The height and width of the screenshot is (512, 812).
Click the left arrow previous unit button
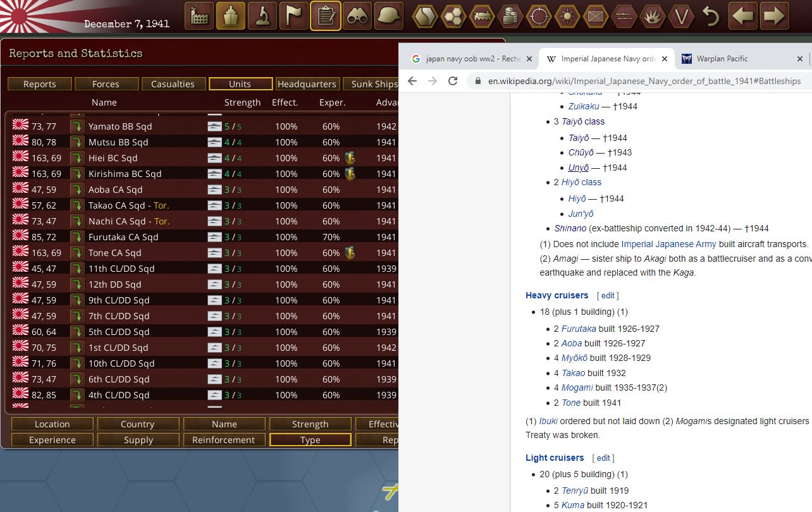[743, 16]
